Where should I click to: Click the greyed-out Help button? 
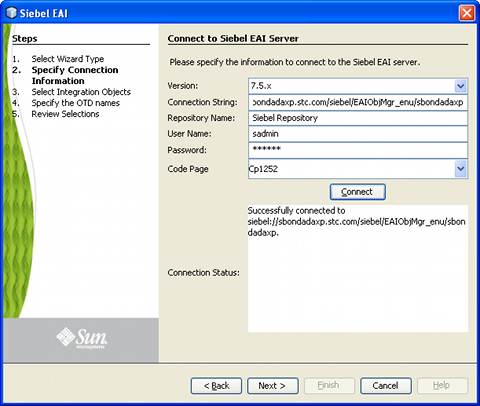click(442, 386)
